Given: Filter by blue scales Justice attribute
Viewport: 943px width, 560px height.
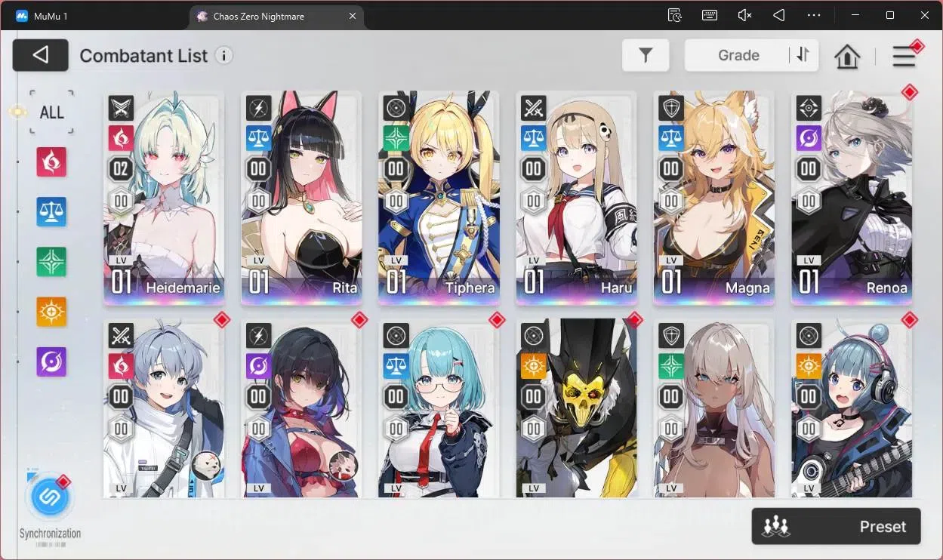Looking at the screenshot, I should pyautogui.click(x=51, y=212).
